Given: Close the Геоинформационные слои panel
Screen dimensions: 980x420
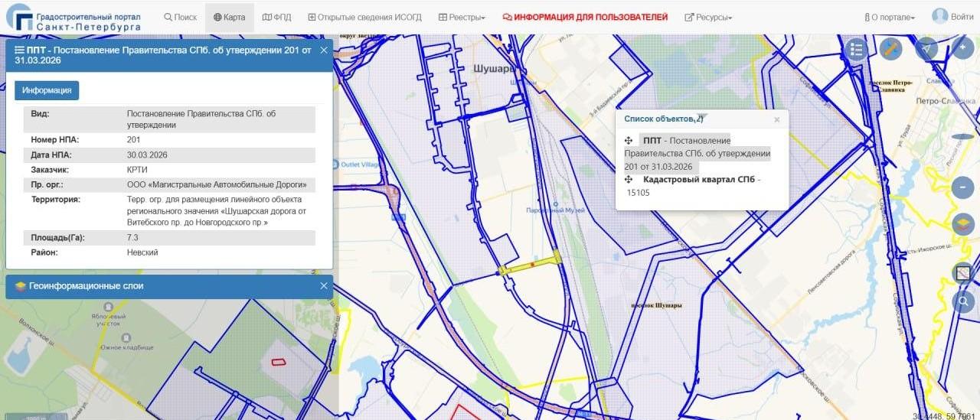Looking at the screenshot, I should pyautogui.click(x=324, y=286).
